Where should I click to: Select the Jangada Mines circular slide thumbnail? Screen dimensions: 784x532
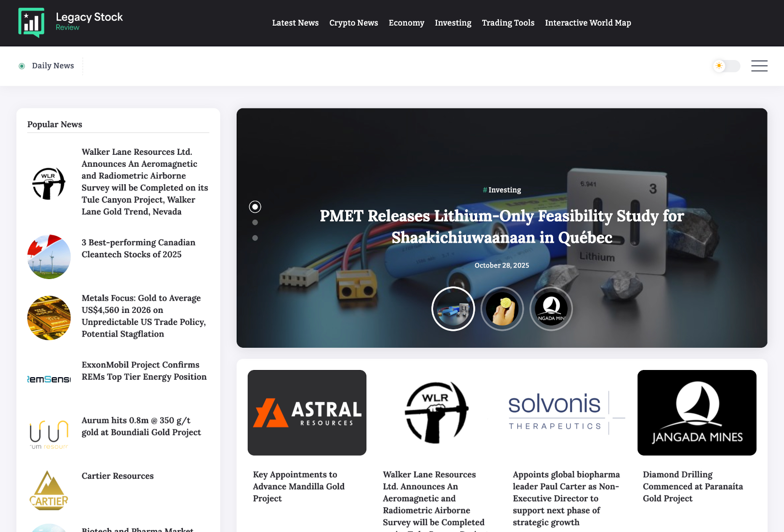(x=551, y=309)
